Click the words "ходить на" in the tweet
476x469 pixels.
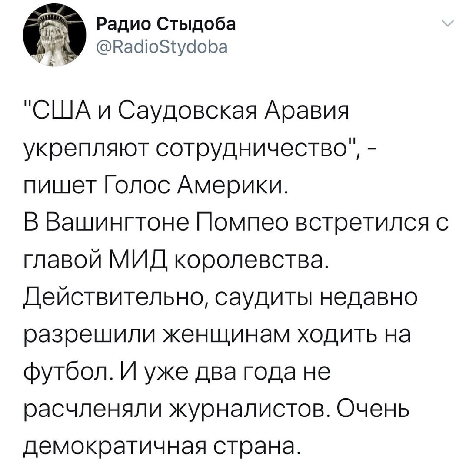[354, 336]
